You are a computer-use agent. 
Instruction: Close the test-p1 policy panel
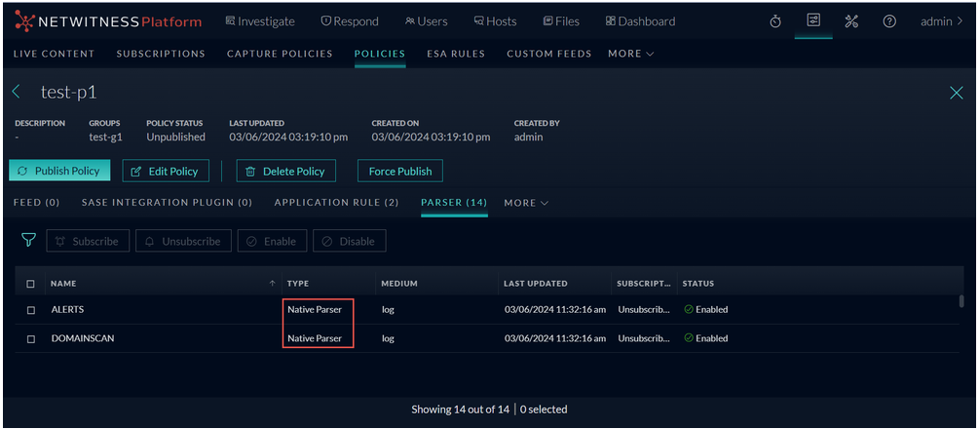pos(957,94)
